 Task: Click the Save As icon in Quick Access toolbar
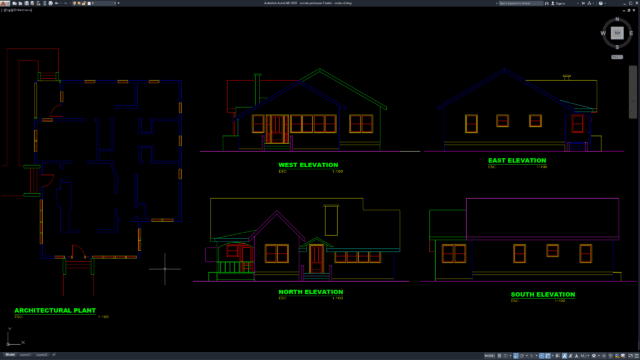click(x=32, y=3)
